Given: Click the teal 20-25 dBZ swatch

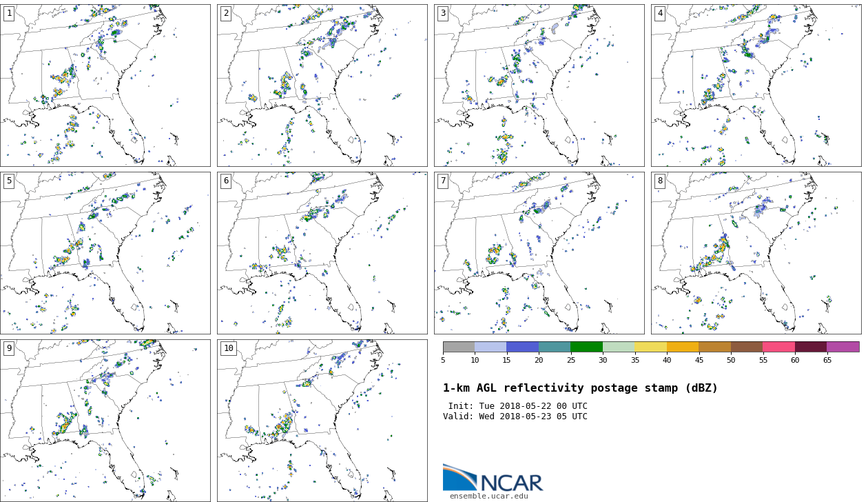Looking at the screenshot, I should [555, 347].
